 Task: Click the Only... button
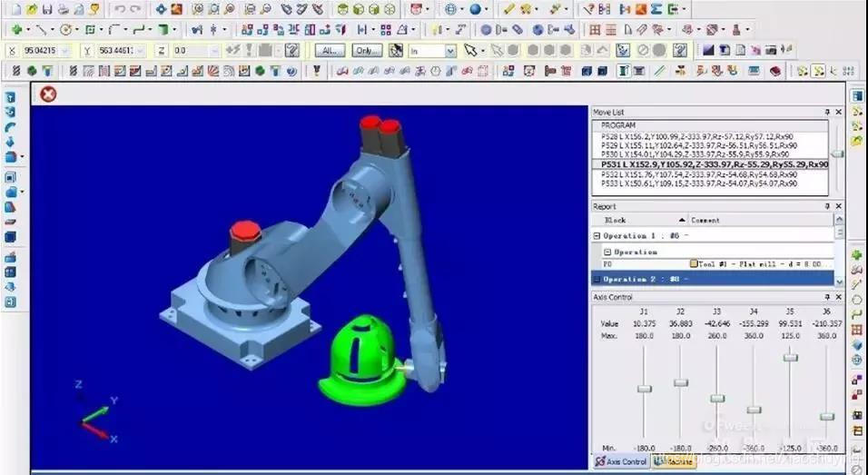367,51
